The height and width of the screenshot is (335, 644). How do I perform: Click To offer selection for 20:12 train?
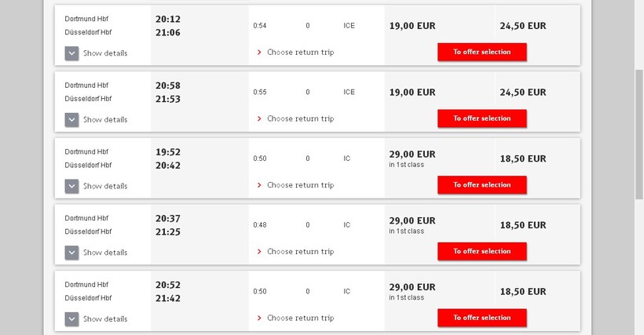[481, 52]
